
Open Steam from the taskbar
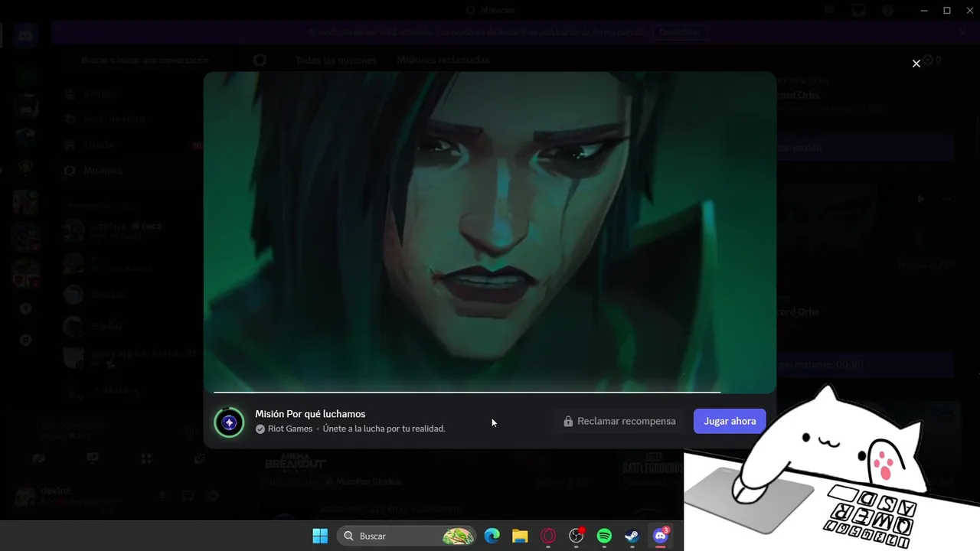[632, 536]
